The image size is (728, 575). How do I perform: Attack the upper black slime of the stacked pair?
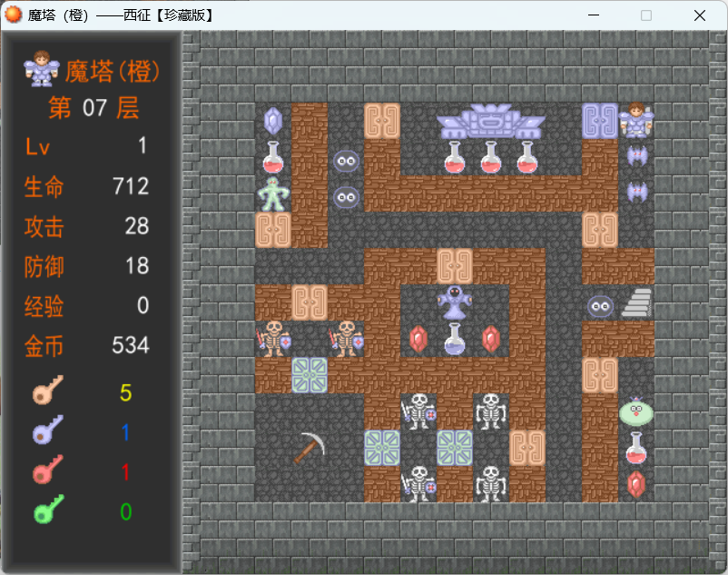tap(347, 161)
